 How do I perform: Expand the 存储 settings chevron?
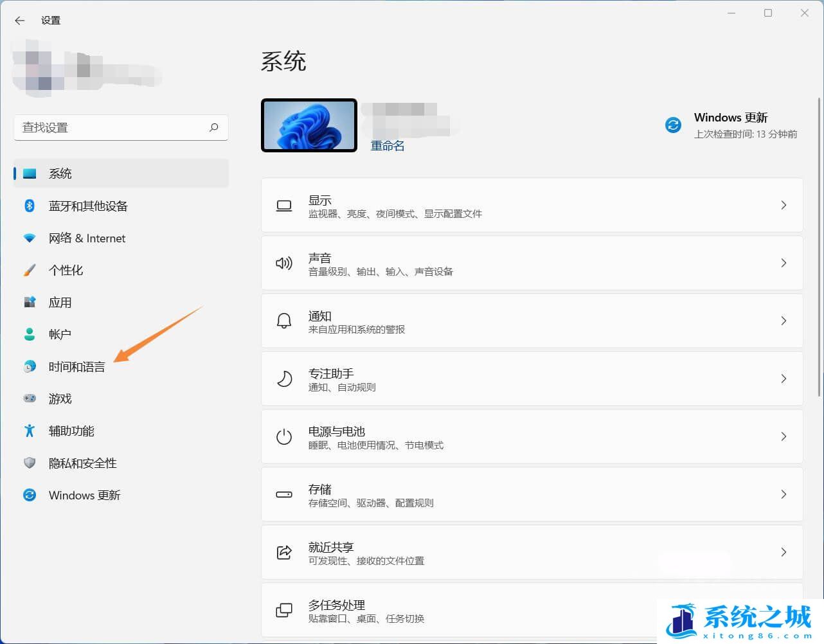784,494
